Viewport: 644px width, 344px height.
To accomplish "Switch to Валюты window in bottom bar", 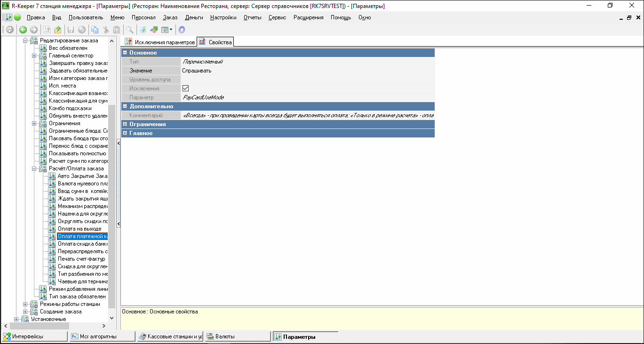I will (x=238, y=336).
